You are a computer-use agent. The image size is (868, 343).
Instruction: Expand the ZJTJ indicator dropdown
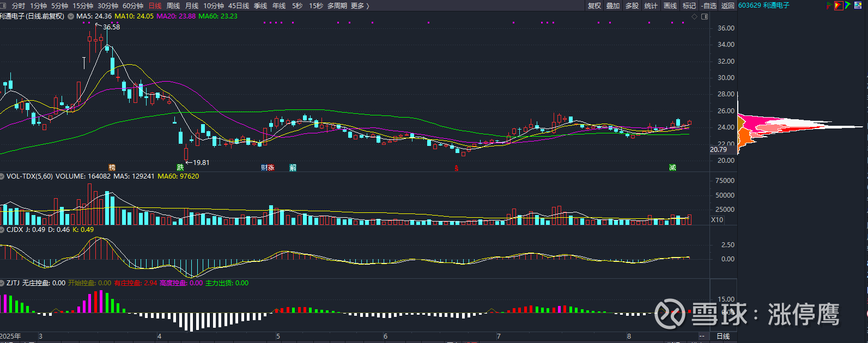pos(3,283)
